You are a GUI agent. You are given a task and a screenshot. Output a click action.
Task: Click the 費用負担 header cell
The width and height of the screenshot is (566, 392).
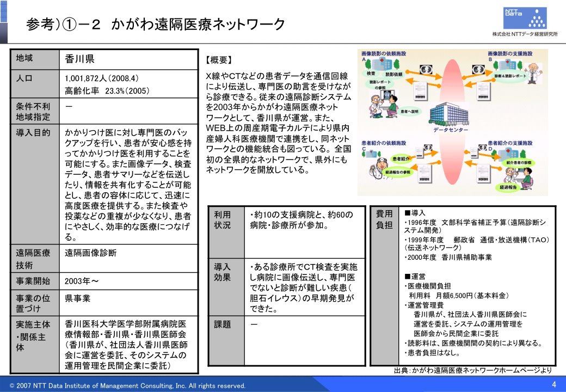[384, 286]
